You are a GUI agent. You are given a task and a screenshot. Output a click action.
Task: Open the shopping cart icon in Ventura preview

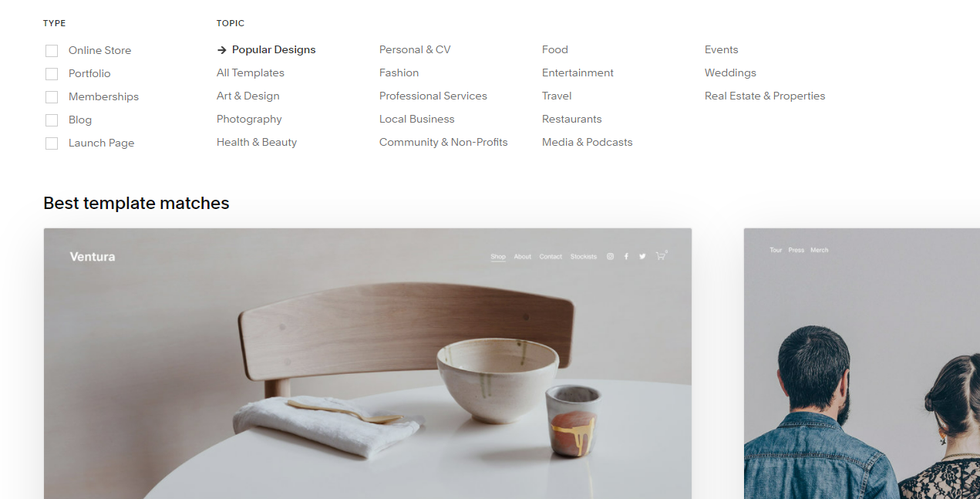pos(661,255)
